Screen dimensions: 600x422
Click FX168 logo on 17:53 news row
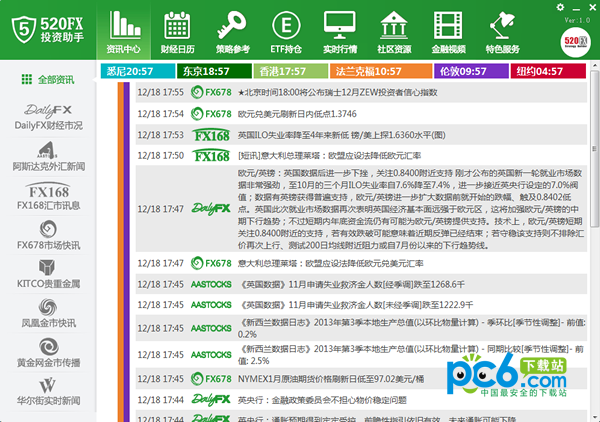click(x=211, y=135)
